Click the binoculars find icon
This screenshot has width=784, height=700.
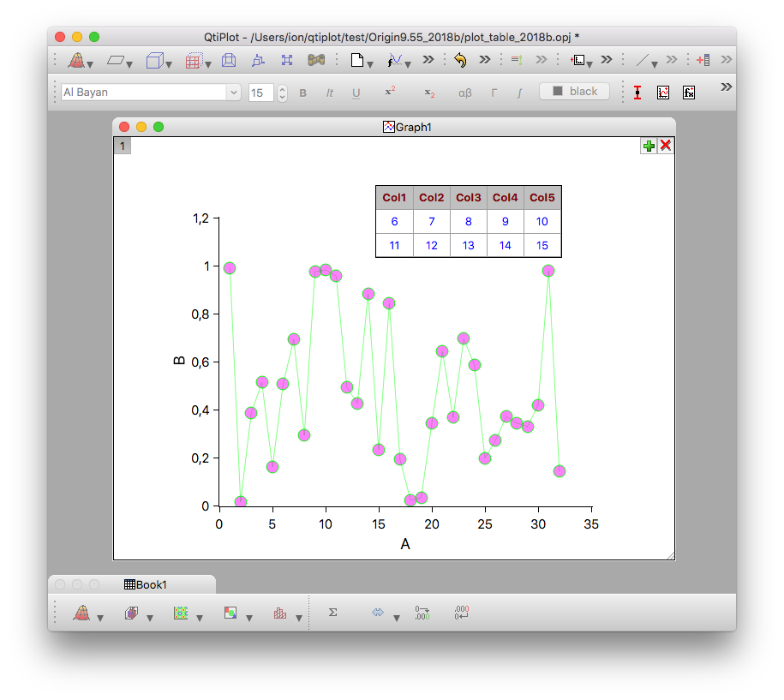tap(317, 60)
